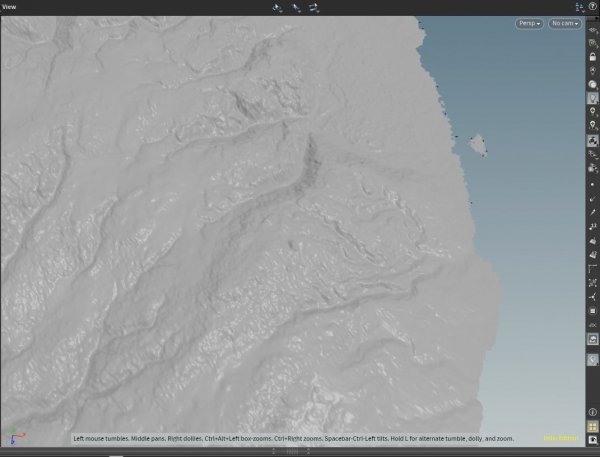Click the yellow four-pane grid icon
The width and height of the screenshot is (600, 457).
[592, 426]
